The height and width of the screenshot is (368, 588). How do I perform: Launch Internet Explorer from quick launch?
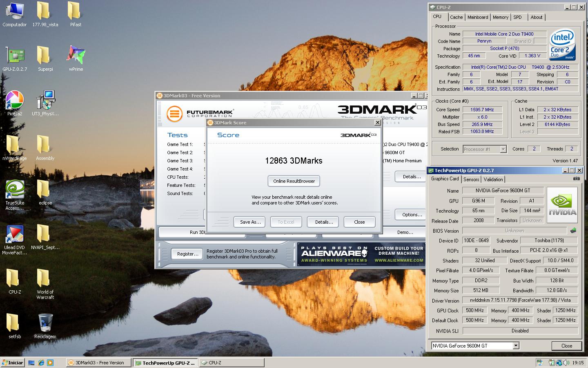point(41,363)
